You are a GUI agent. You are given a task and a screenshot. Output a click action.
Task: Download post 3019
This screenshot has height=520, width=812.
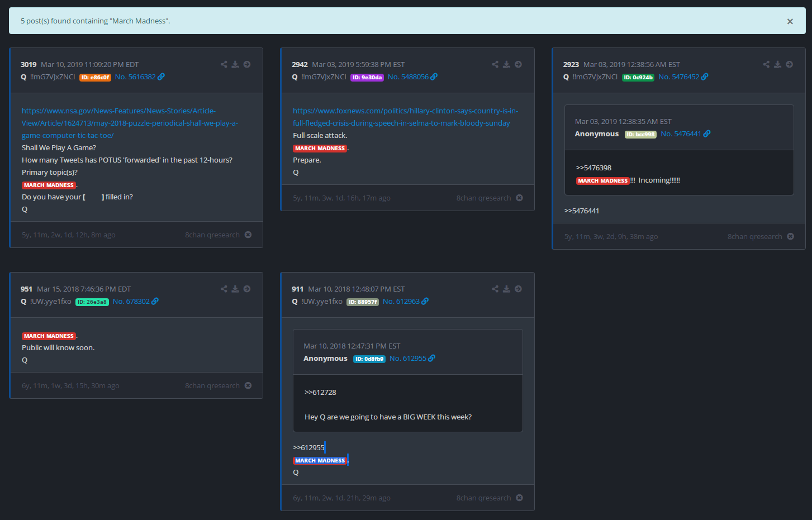coord(235,64)
